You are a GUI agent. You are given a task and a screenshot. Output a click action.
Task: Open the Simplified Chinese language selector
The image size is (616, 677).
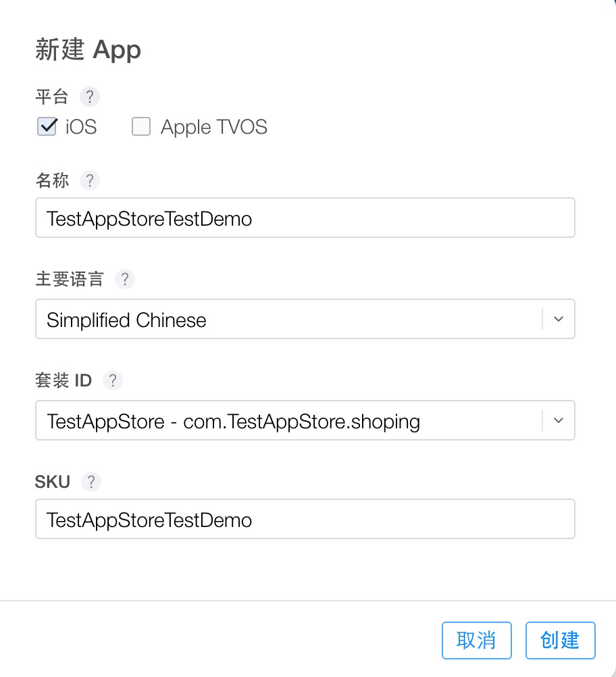(x=290, y=319)
